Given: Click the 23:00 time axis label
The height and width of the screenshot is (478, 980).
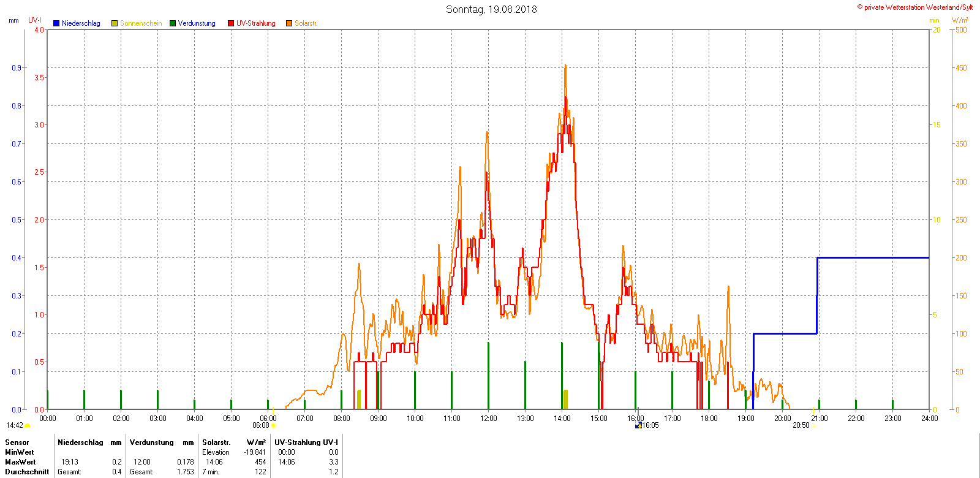Looking at the screenshot, I should tap(893, 419).
